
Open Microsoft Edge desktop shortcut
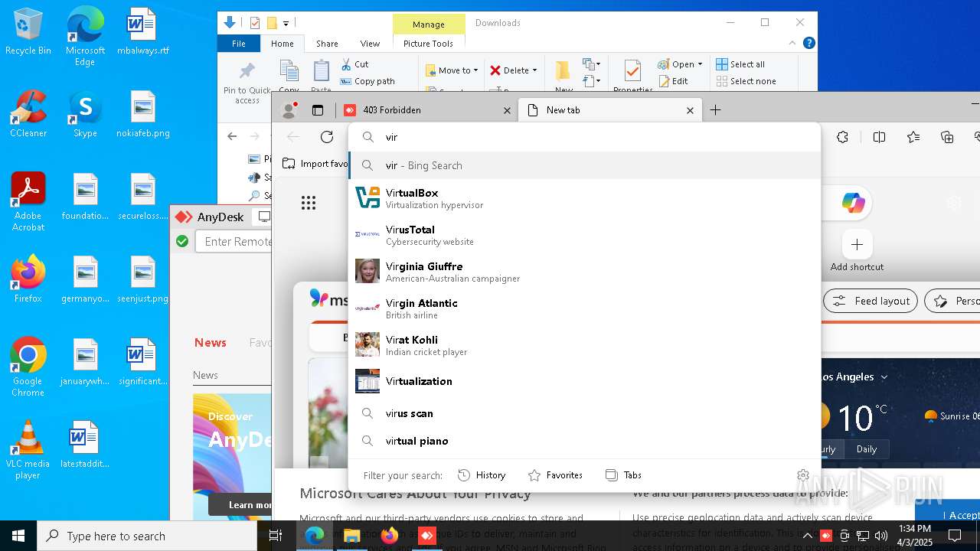pyautogui.click(x=85, y=37)
